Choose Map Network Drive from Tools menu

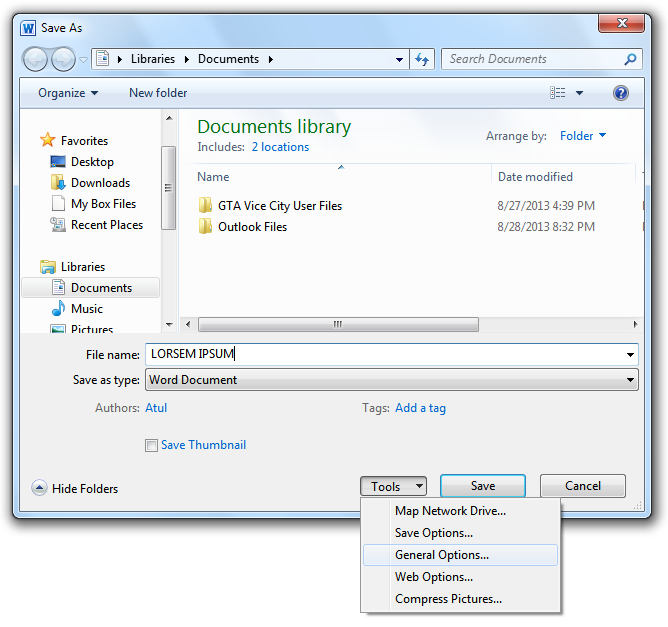[x=460, y=511]
